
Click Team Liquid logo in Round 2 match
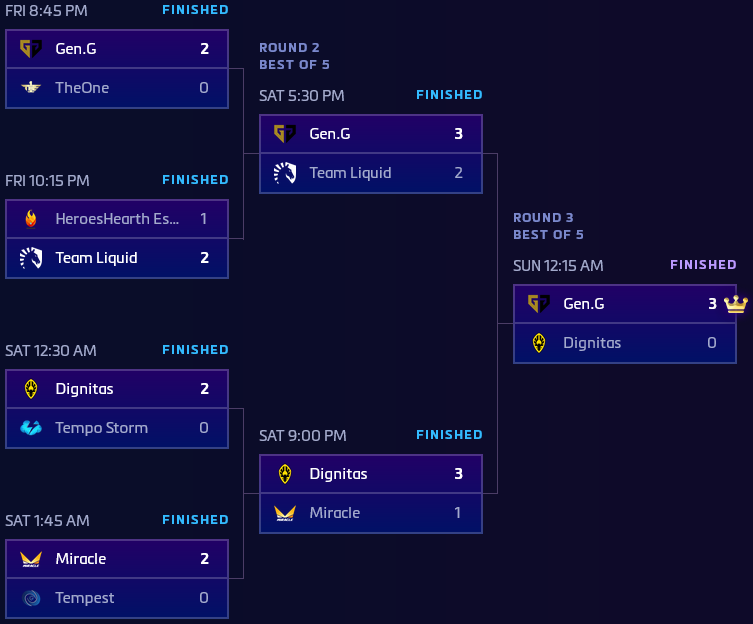[285, 173]
